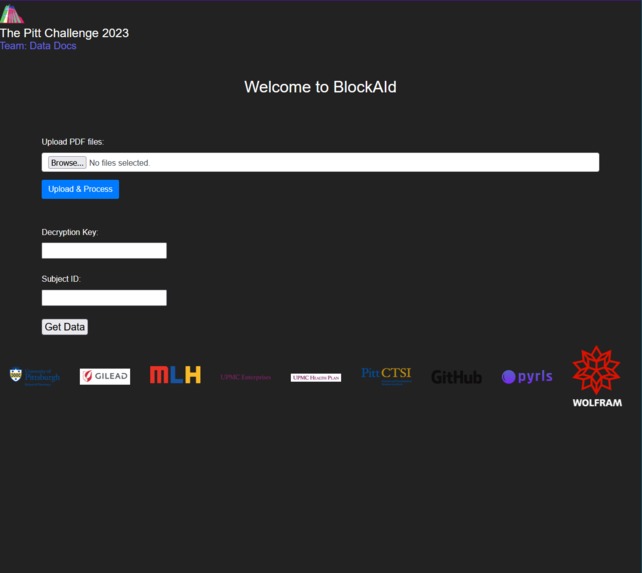
Task: Open the GitHub sponsor logo
Action: tap(457, 377)
